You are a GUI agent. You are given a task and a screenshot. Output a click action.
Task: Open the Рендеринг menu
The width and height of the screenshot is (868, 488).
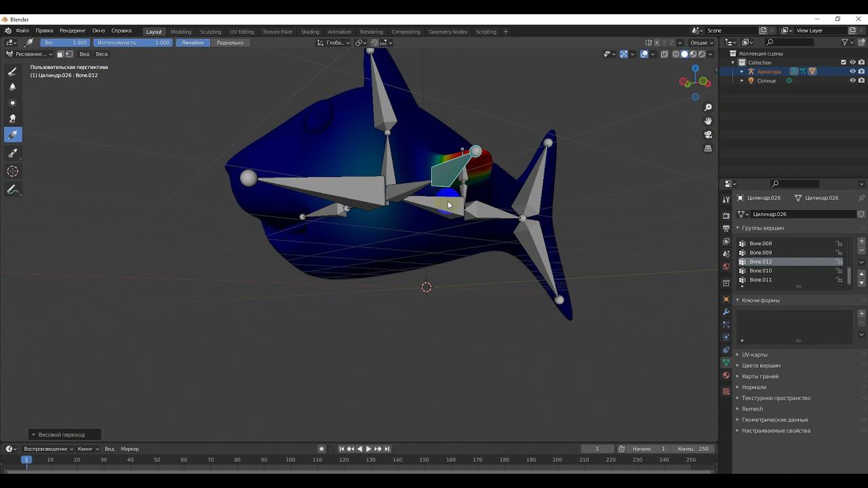tap(72, 30)
